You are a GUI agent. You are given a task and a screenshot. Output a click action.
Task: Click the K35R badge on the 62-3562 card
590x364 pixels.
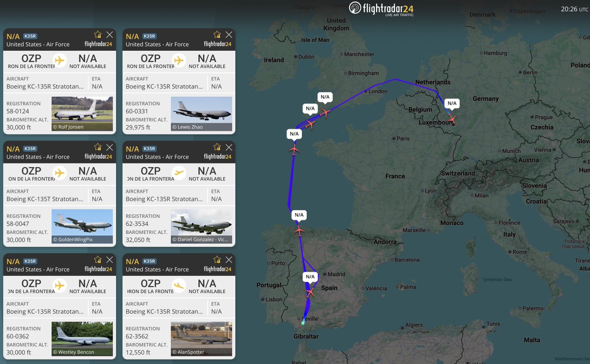(x=149, y=261)
